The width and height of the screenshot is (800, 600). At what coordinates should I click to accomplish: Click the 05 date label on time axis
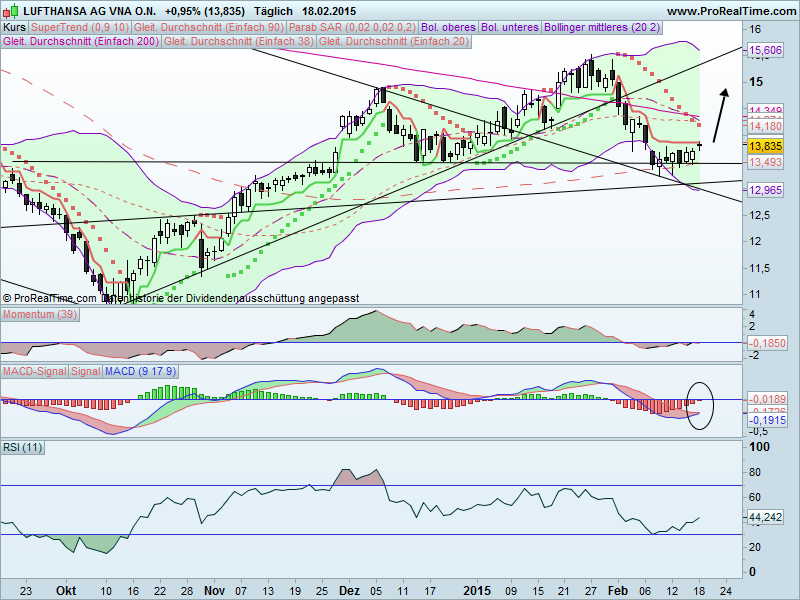tap(376, 591)
